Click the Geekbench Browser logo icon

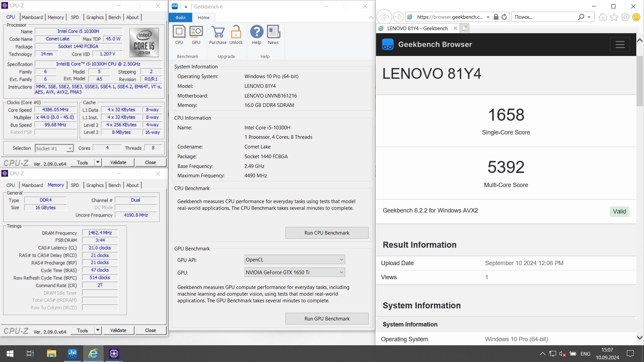(388, 44)
